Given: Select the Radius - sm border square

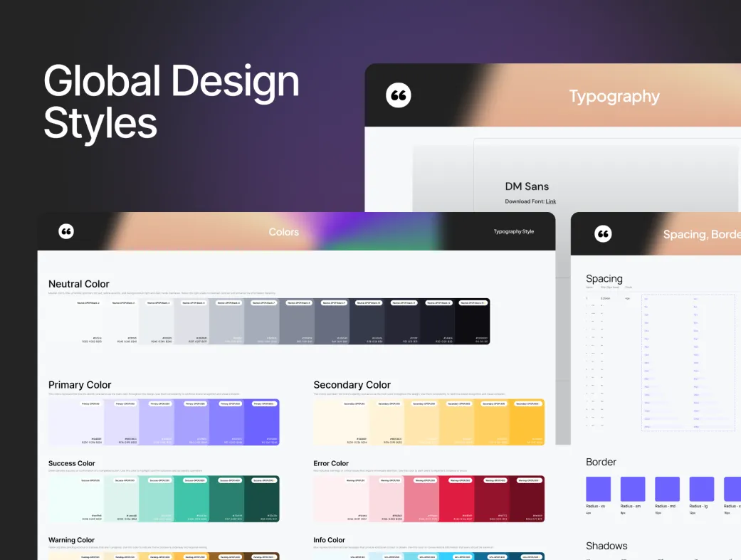Looking at the screenshot, I should (x=633, y=489).
